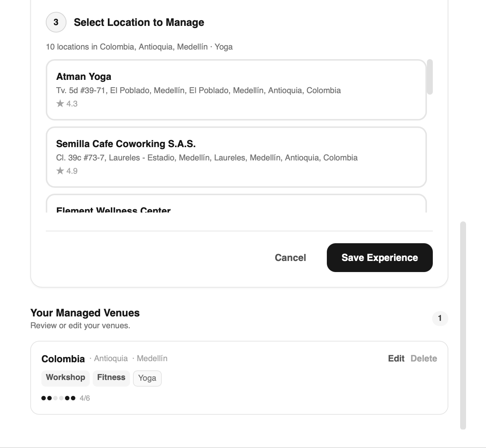The height and width of the screenshot is (448, 486).
Task: Choose the Semilla Cafe Coworking S.A.S. card
Action: [x=236, y=157]
